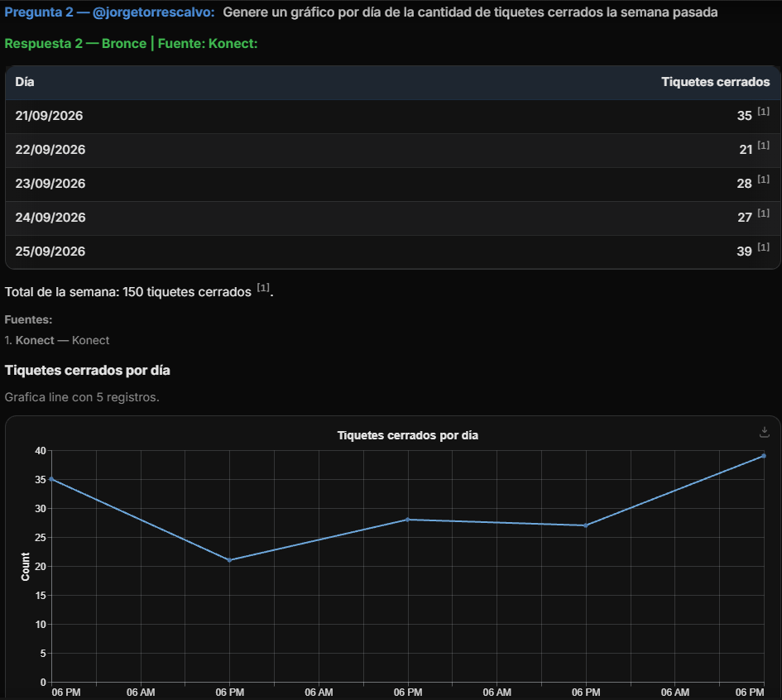Click the "Grafica line con 5 registros." caption
This screenshot has width=782, height=700.
point(82,397)
